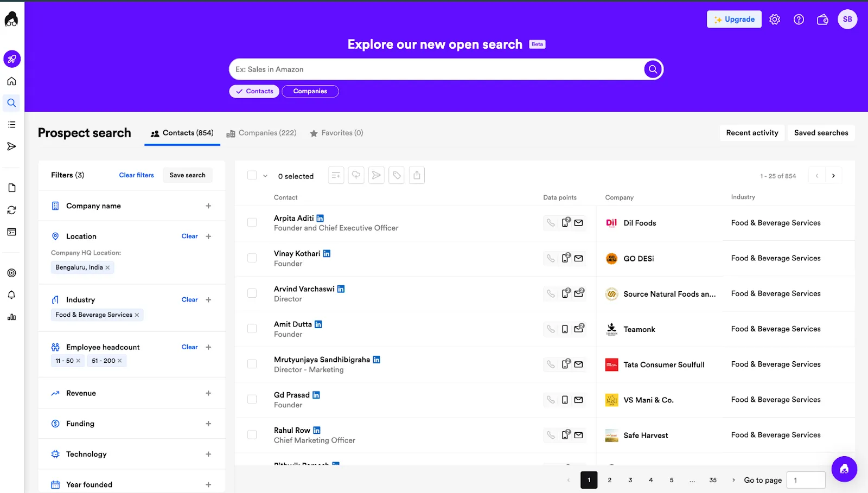Select checkbox for Rahul Row
Image resolution: width=868 pixels, height=493 pixels.
tap(252, 434)
